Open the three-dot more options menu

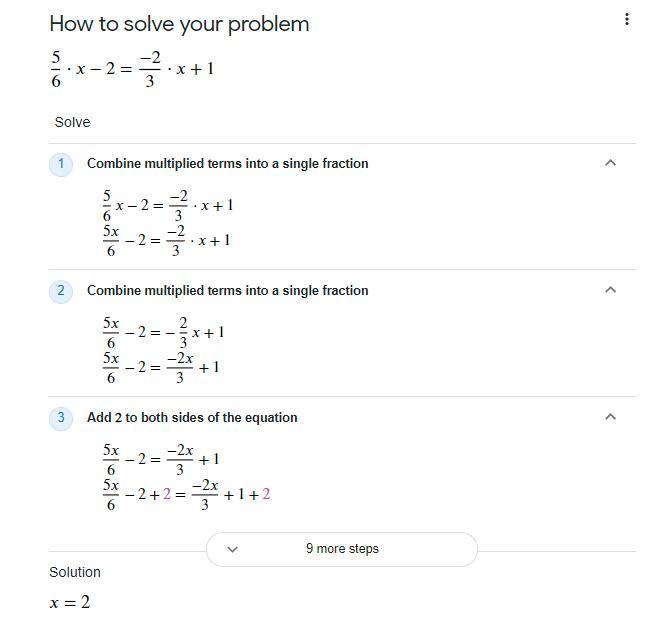(627, 19)
